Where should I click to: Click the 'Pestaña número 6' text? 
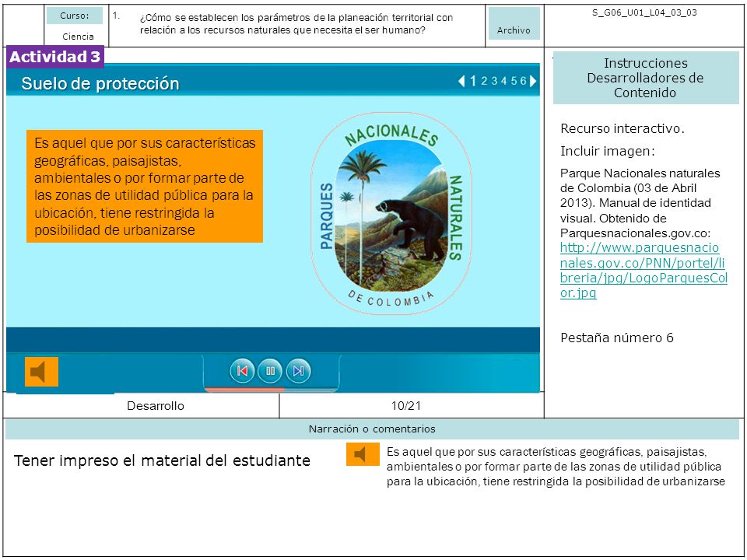point(617,338)
